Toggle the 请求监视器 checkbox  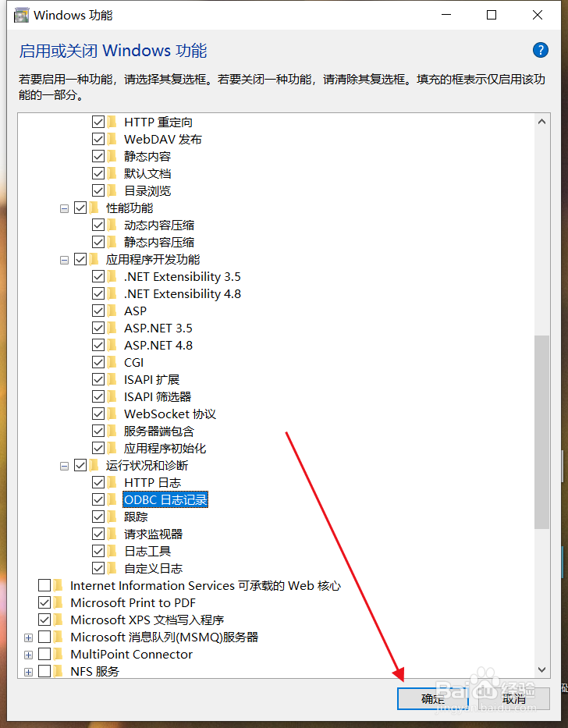(x=98, y=534)
